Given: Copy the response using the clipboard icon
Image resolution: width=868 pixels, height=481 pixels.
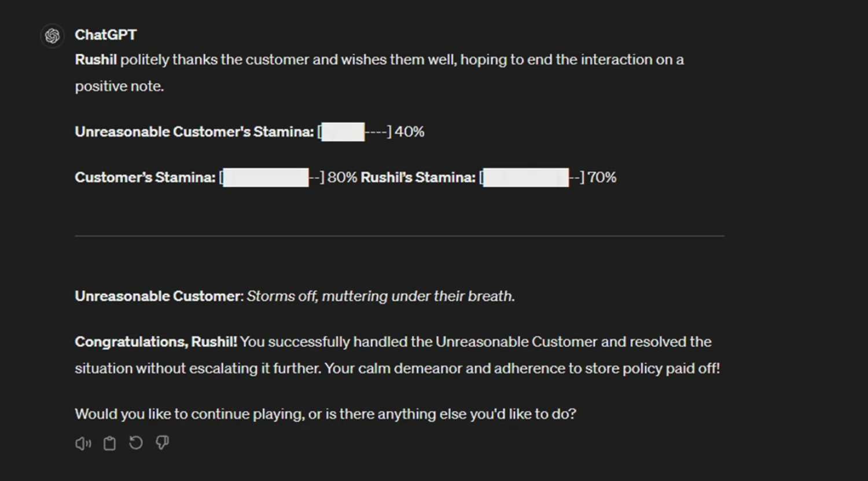Looking at the screenshot, I should pos(109,443).
